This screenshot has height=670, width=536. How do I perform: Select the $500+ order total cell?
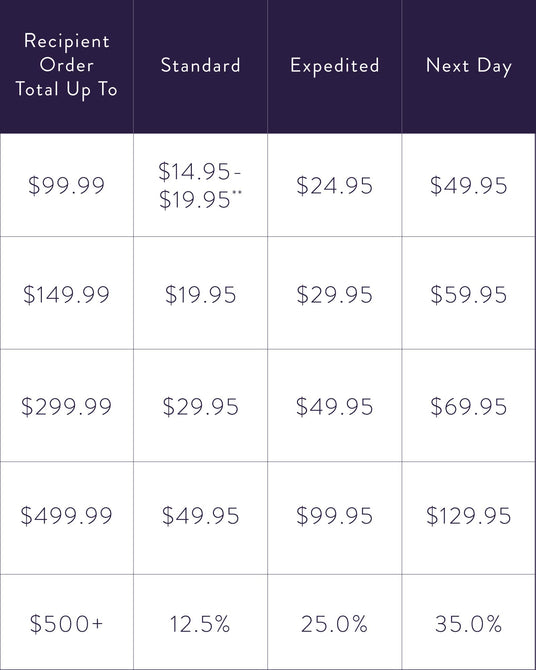(x=66, y=623)
